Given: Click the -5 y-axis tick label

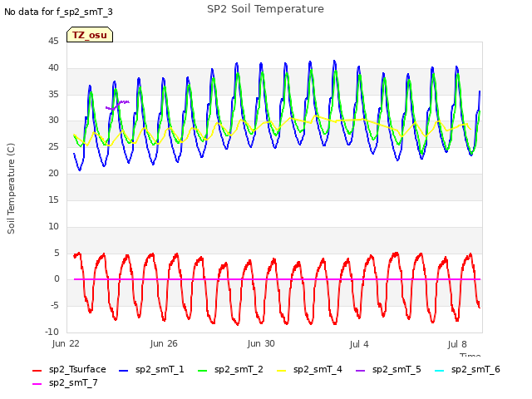Looking at the screenshot, I should (55, 305).
